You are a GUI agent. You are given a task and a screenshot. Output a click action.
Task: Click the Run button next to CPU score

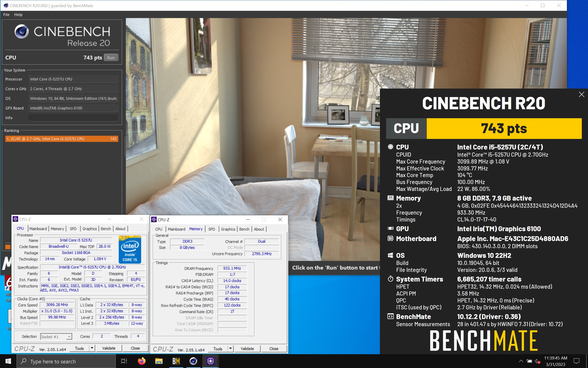pyautogui.click(x=111, y=58)
